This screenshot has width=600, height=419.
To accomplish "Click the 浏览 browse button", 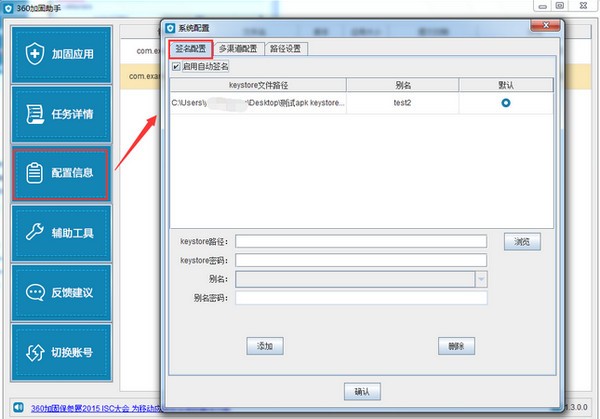I will tap(521, 242).
